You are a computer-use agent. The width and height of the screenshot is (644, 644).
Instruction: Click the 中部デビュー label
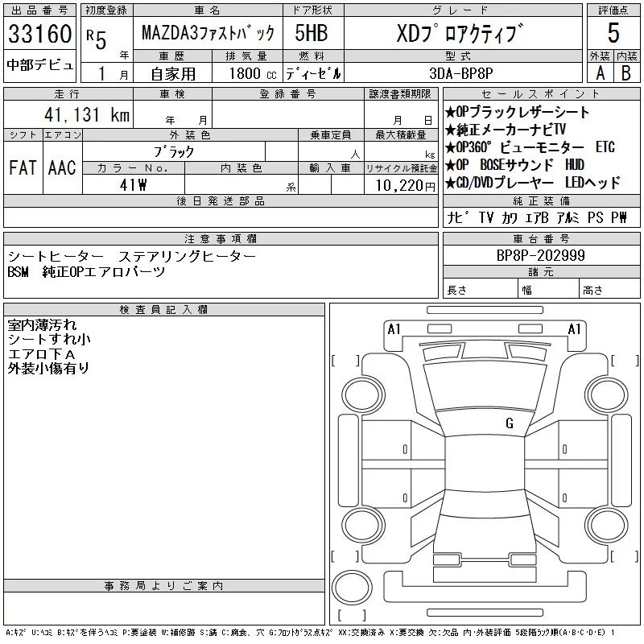click(x=39, y=65)
